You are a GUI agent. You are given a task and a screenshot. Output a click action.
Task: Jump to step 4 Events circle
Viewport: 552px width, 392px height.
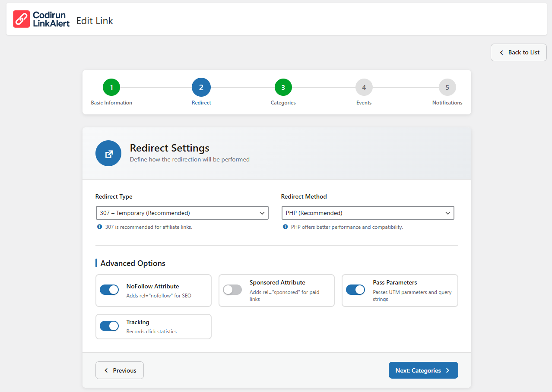(x=364, y=88)
